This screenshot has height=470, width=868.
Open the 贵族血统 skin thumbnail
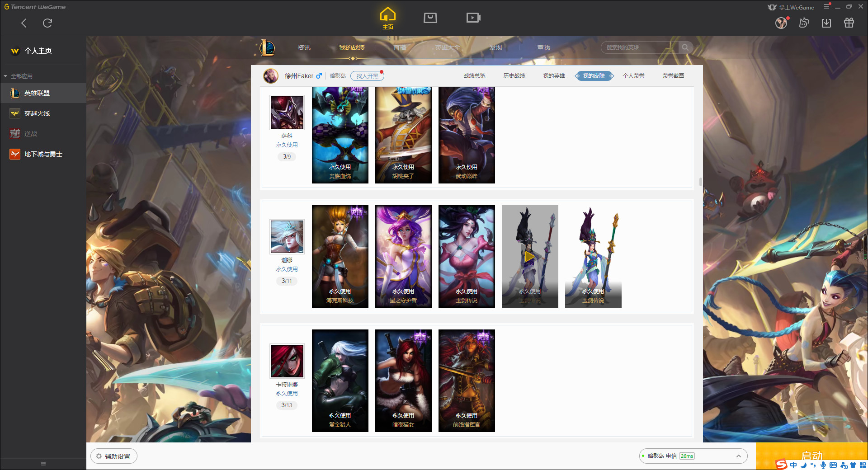(x=340, y=135)
